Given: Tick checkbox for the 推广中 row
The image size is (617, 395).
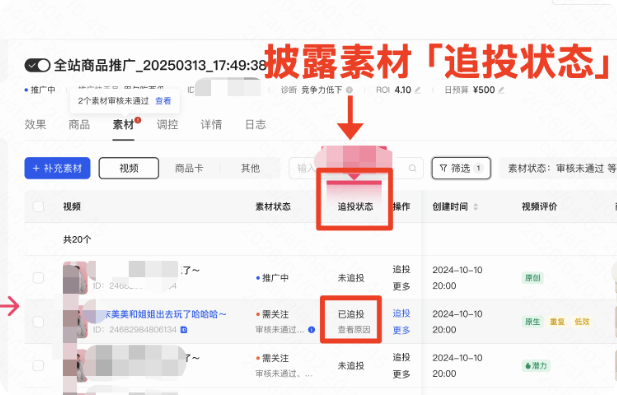Looking at the screenshot, I should point(38,278).
